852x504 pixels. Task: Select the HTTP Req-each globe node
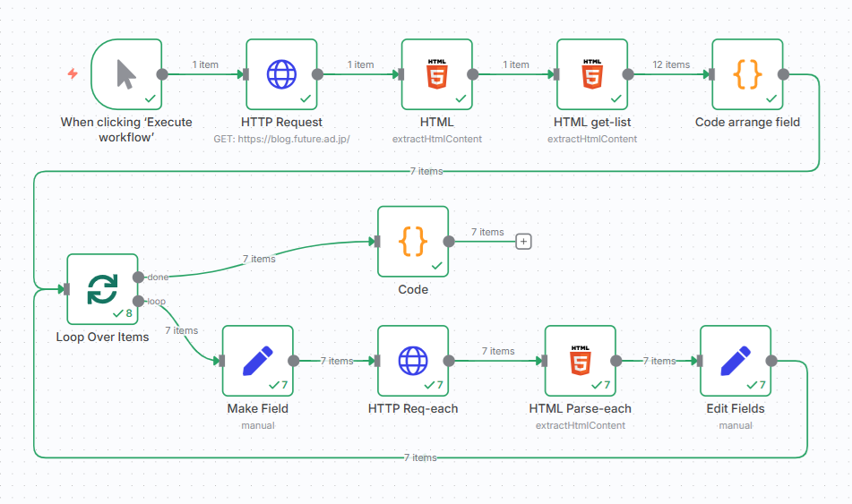413,361
